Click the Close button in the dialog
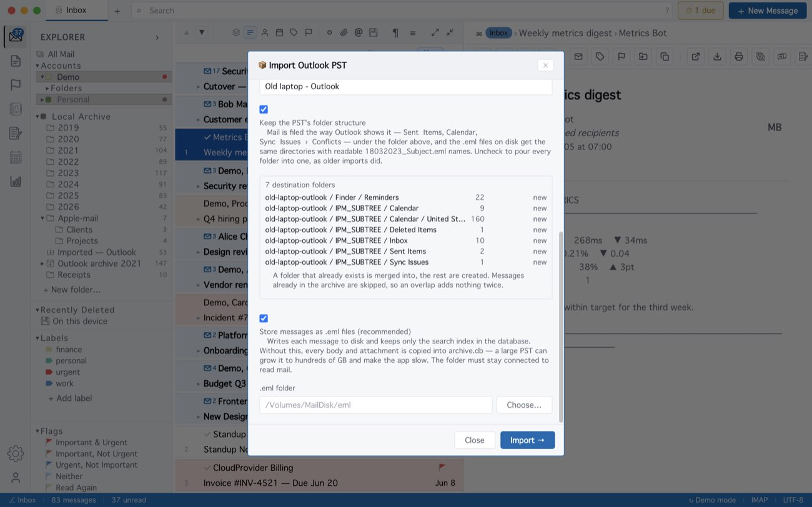The width and height of the screenshot is (812, 507). pyautogui.click(x=475, y=440)
